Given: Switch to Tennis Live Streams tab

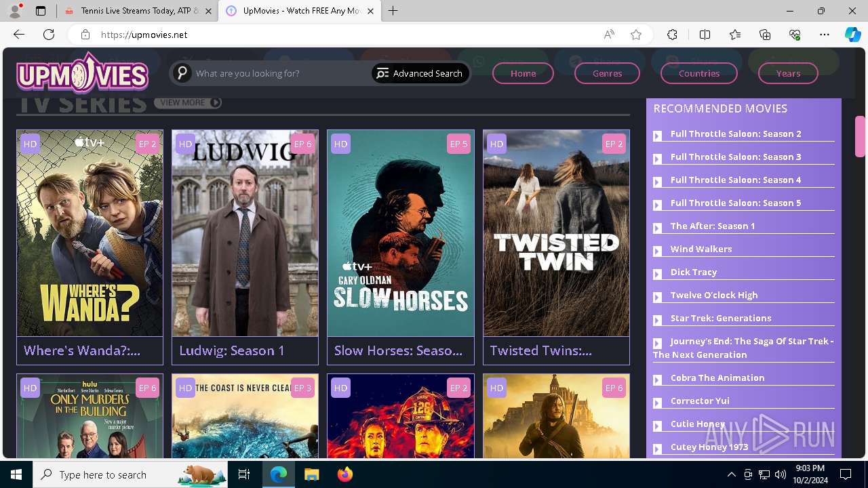Looking at the screenshot, I should (x=137, y=11).
